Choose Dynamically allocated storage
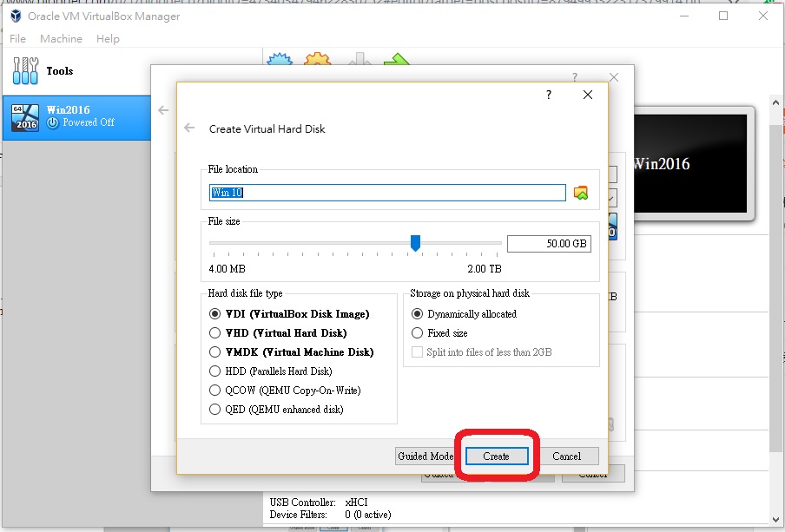Screen dimensions: 785x532 click(464, 314)
